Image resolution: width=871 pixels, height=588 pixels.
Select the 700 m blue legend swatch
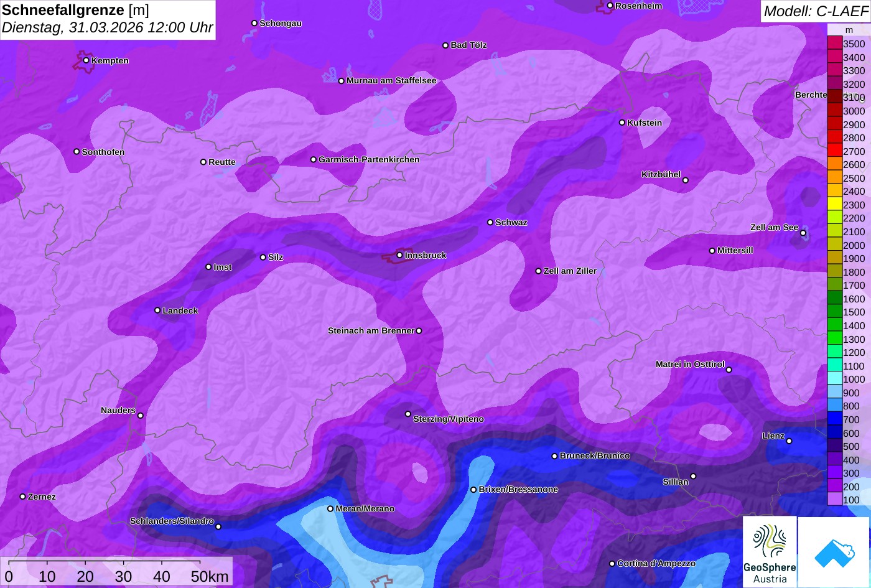(x=834, y=419)
